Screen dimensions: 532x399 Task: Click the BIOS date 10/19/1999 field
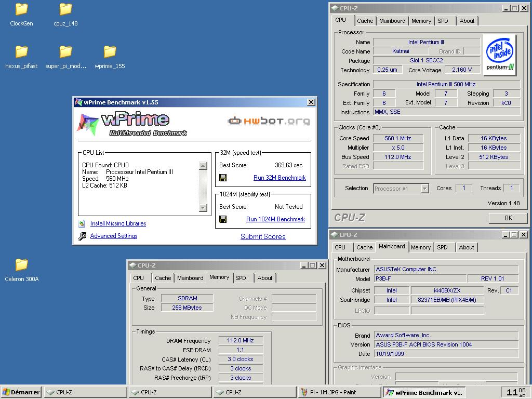click(446, 354)
